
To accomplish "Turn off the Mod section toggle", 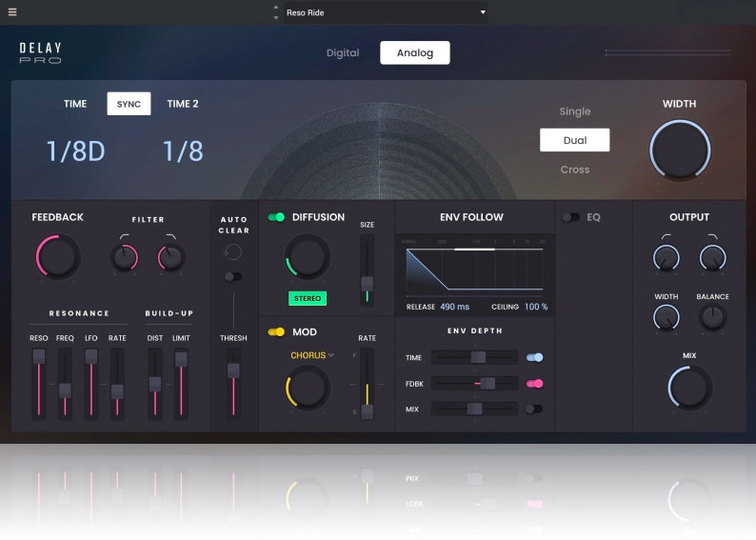I will click(x=276, y=332).
